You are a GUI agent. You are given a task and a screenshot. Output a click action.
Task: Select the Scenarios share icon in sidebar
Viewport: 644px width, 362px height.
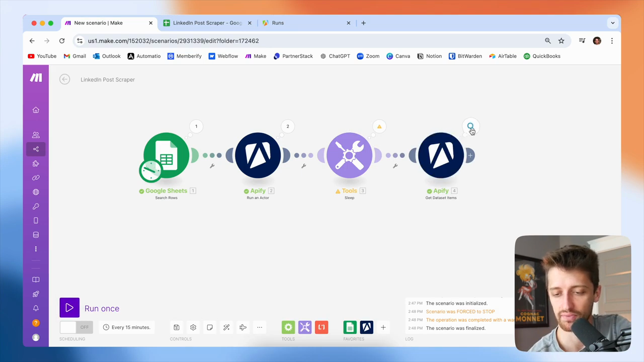click(36, 149)
